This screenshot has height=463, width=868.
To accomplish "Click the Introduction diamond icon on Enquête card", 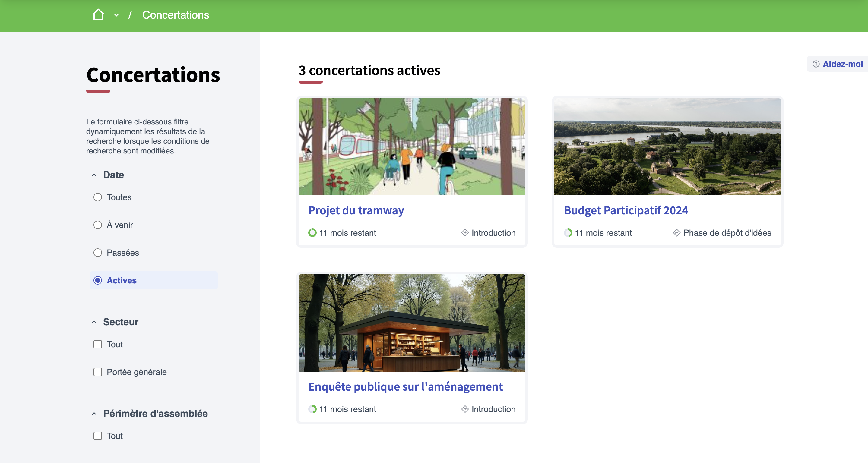I will (465, 409).
